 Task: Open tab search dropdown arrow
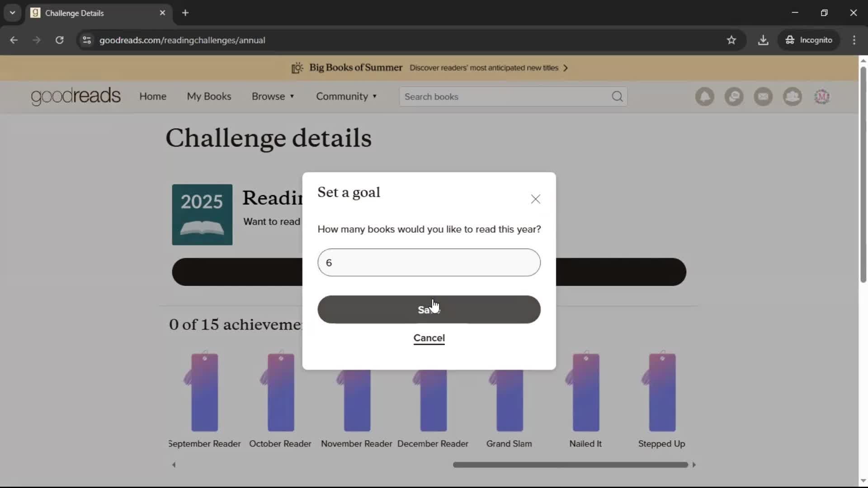tap(13, 13)
